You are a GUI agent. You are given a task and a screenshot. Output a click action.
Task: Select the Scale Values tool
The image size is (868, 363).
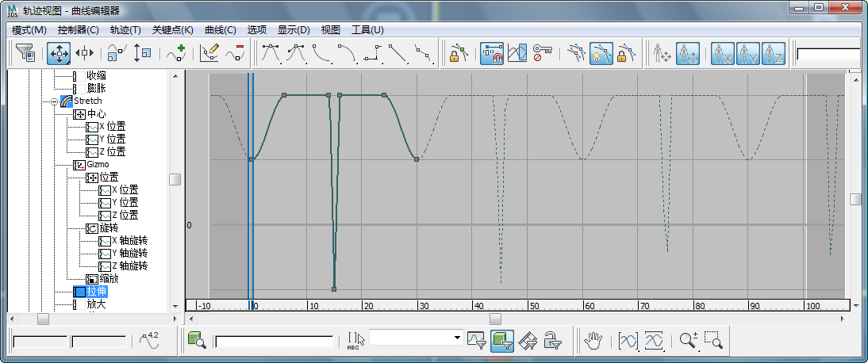click(x=143, y=54)
